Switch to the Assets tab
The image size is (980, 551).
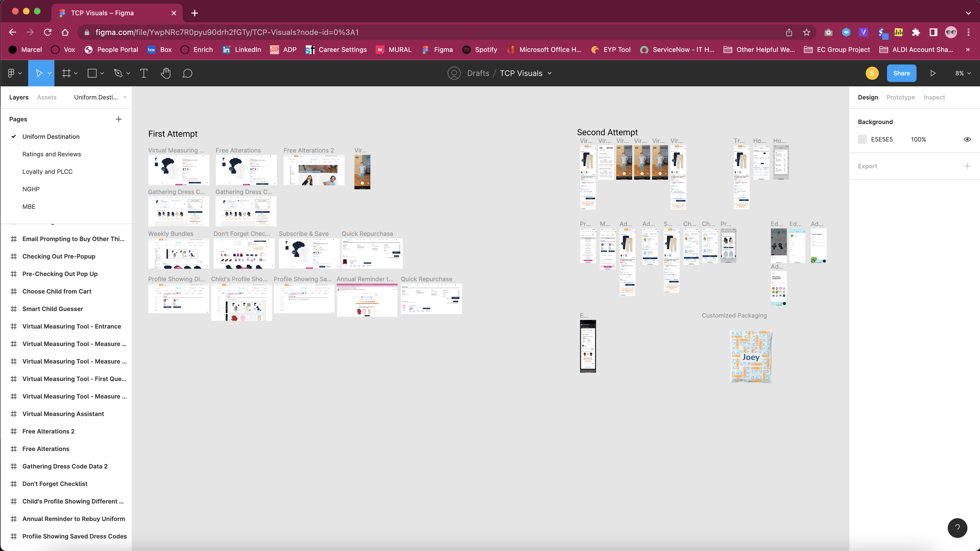[x=47, y=97]
